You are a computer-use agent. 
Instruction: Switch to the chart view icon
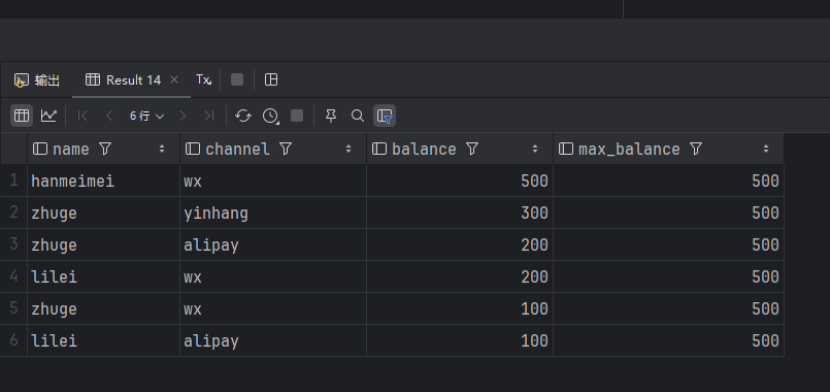(49, 115)
